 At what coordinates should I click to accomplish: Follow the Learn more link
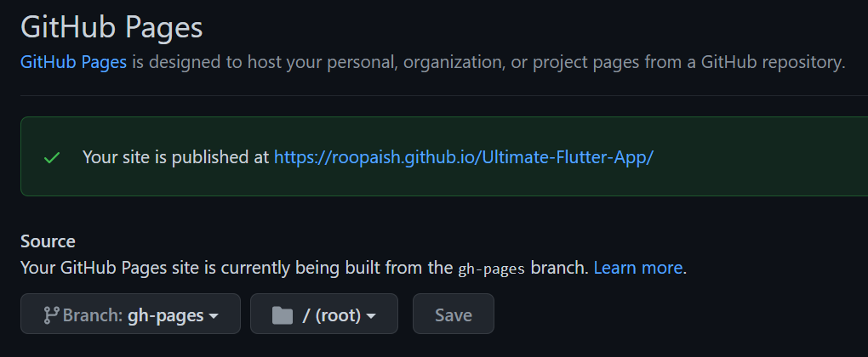coord(637,268)
